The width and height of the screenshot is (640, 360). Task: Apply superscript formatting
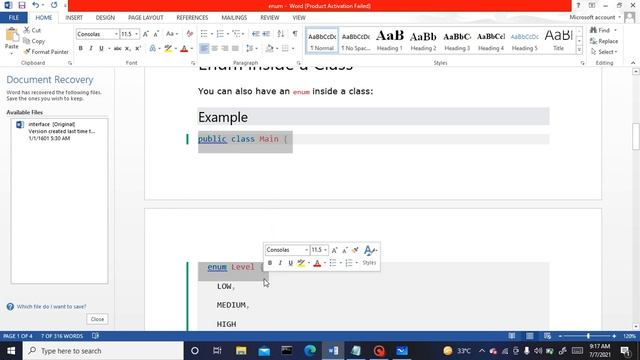138,49
